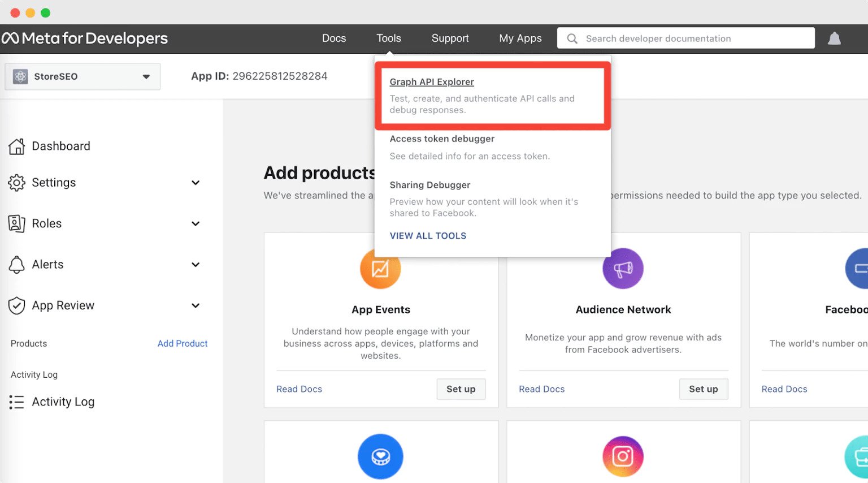The height and width of the screenshot is (483, 868).
Task: Click the Dashboard house icon
Action: [x=16, y=146]
